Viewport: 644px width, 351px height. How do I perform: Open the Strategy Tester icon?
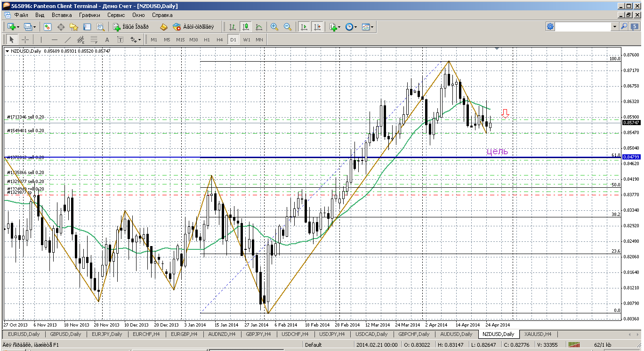click(x=100, y=27)
